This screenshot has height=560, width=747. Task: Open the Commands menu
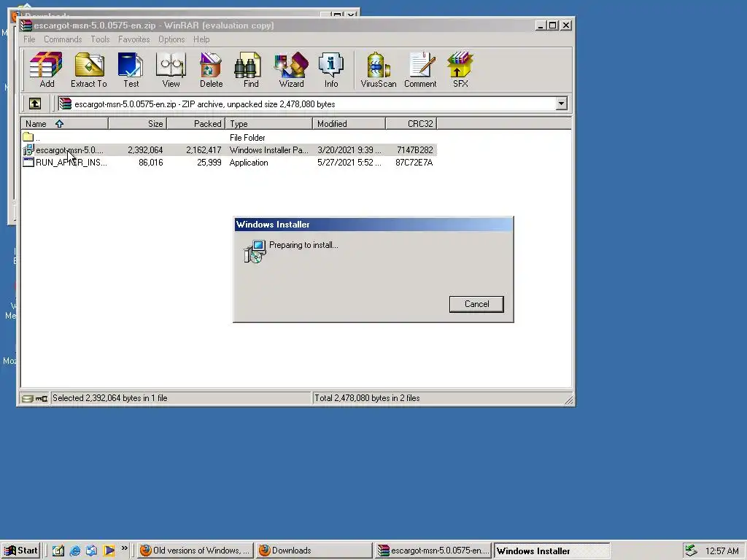click(x=63, y=39)
